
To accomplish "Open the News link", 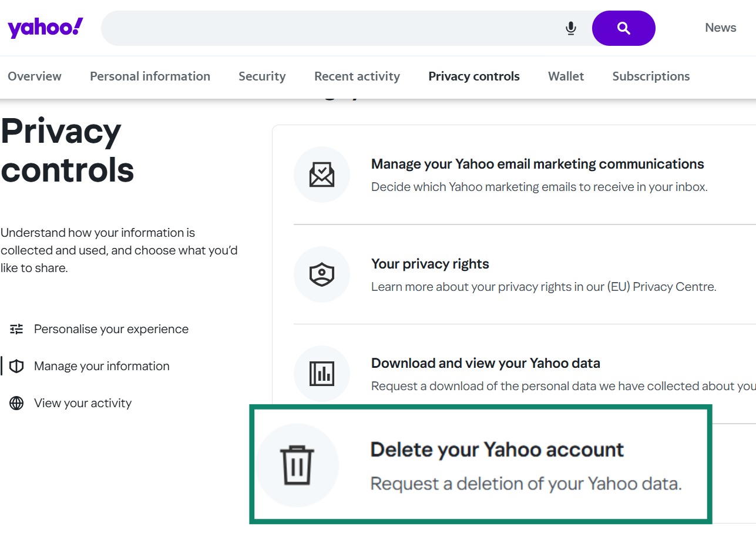I will [x=720, y=28].
